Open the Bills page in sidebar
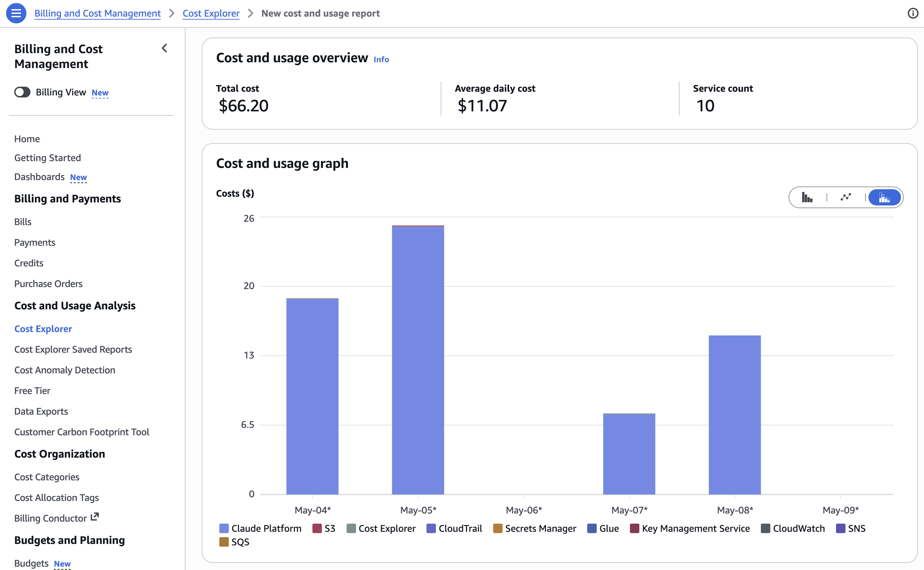The image size is (924, 570). 23,222
